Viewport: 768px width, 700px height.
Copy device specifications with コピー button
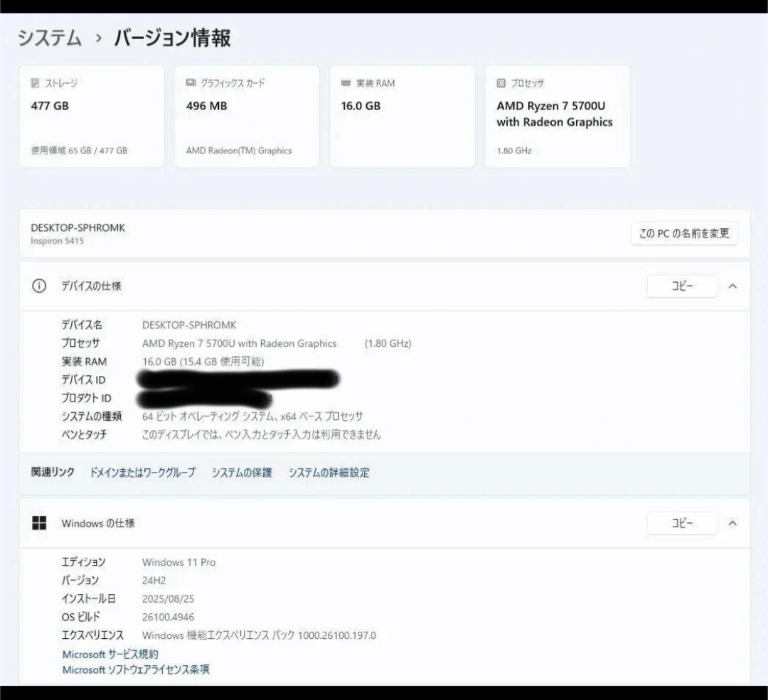(x=682, y=286)
